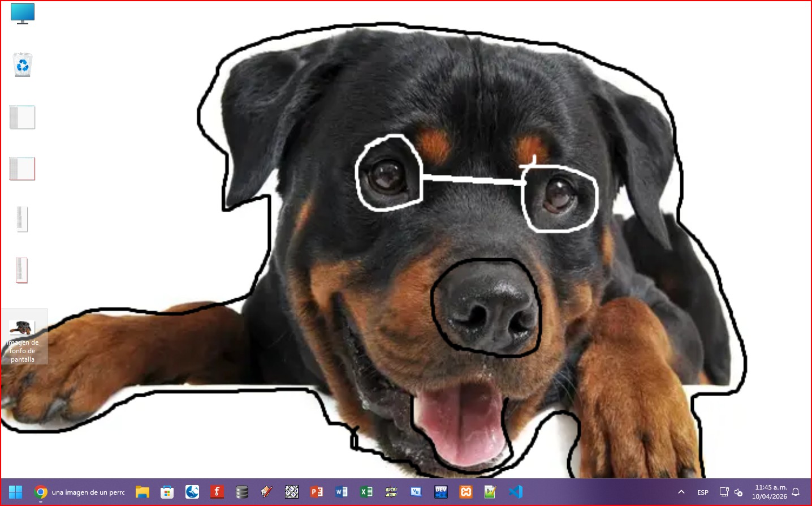Open the network status tray icon
Screen dimensions: 812x506
[724, 492]
